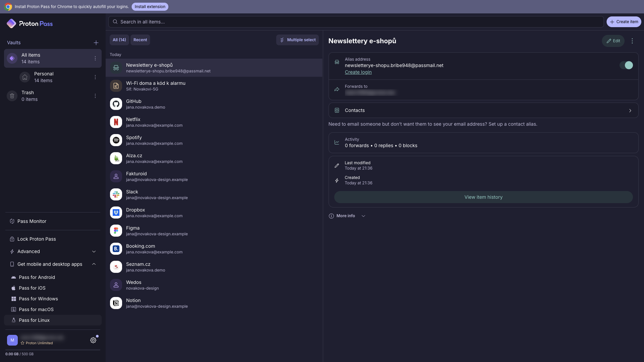The image size is (644, 362).
Task: Open the Fakturoid item
Action: click(x=214, y=176)
